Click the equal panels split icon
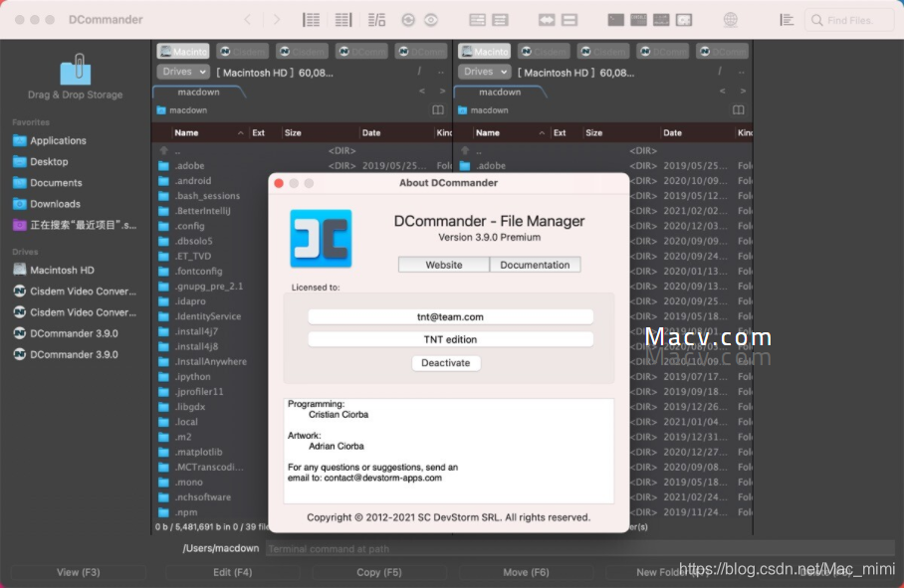The width and height of the screenshot is (905, 588). [569, 20]
